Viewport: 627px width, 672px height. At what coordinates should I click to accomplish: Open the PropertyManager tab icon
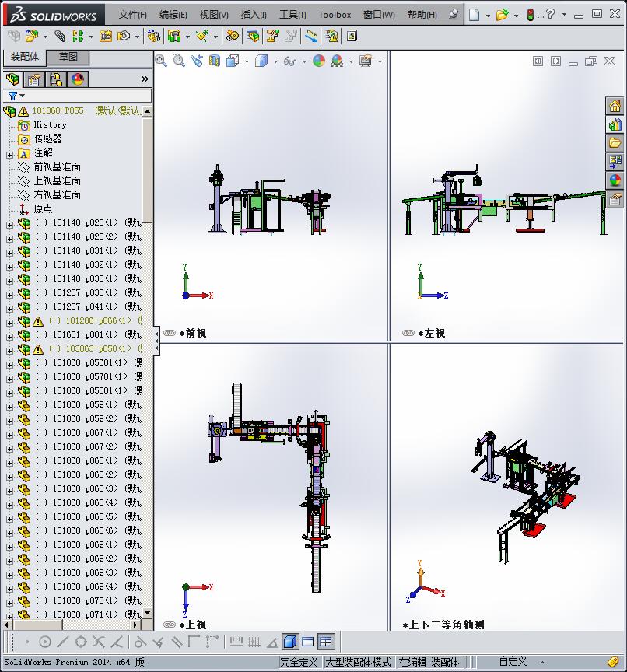point(34,79)
